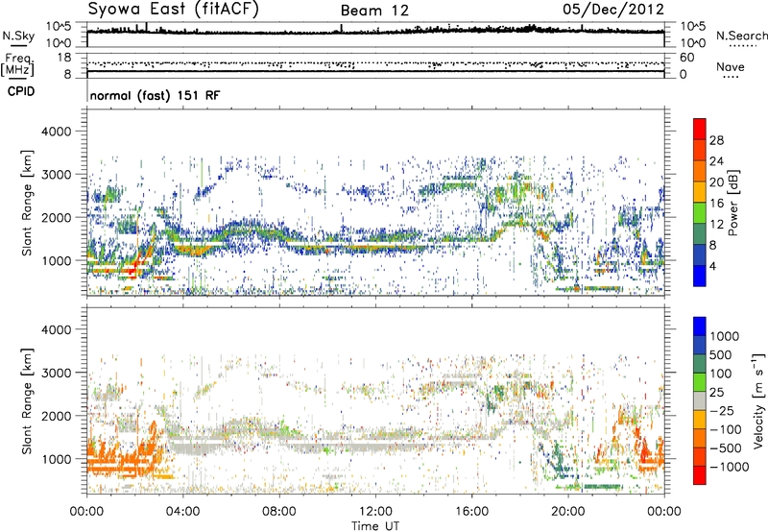Click the 18 tick on the frequency axis
768x532 pixels.
64,58
